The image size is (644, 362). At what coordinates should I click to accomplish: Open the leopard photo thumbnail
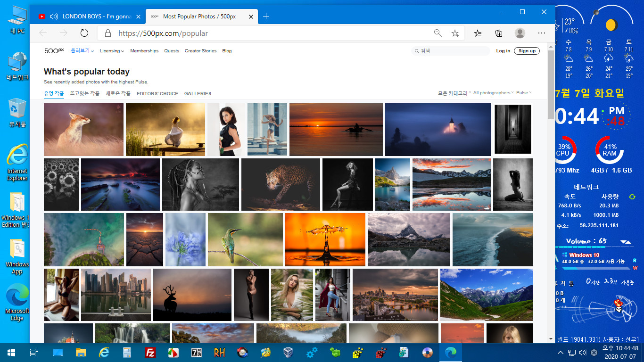(x=281, y=184)
